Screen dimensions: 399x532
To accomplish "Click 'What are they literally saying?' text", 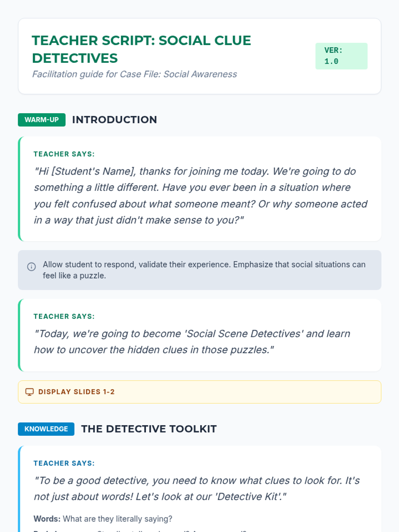I will [x=117, y=519].
